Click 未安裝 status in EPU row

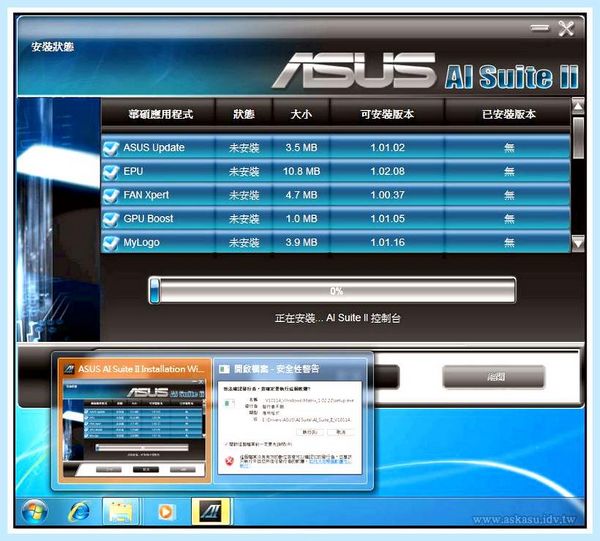(244, 172)
